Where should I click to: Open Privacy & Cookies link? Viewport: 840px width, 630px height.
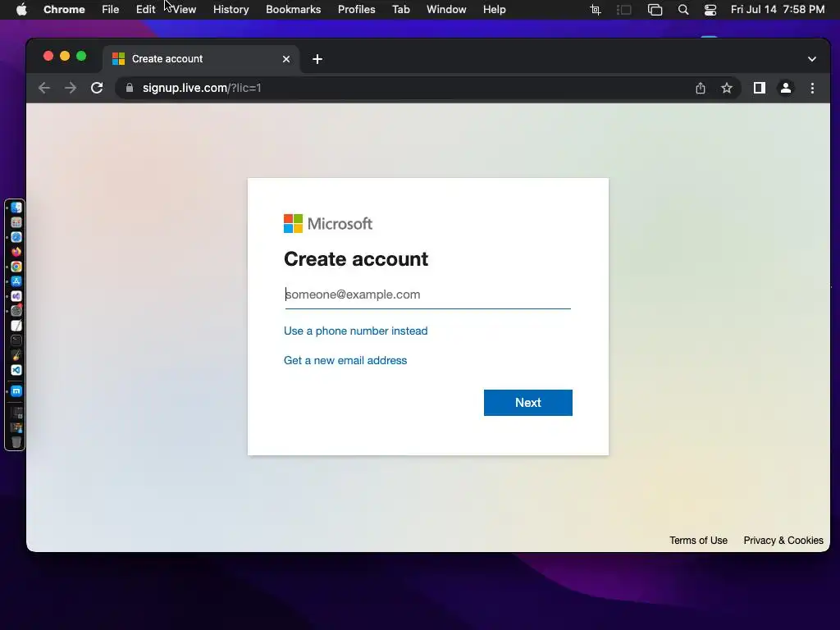click(783, 541)
